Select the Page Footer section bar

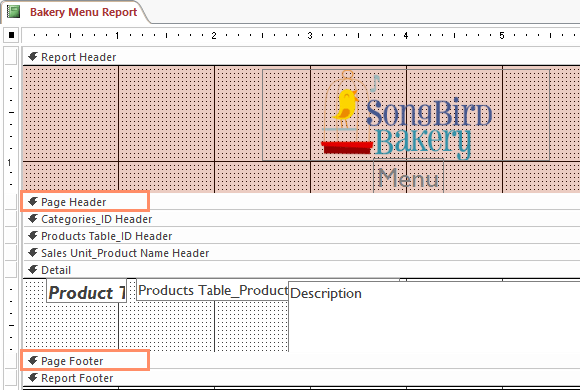coord(301,361)
